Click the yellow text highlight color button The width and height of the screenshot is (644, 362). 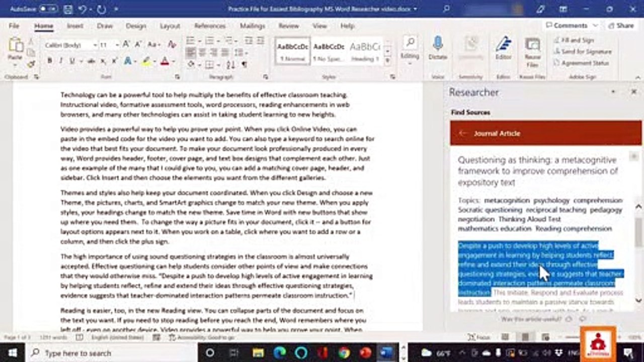(x=145, y=61)
